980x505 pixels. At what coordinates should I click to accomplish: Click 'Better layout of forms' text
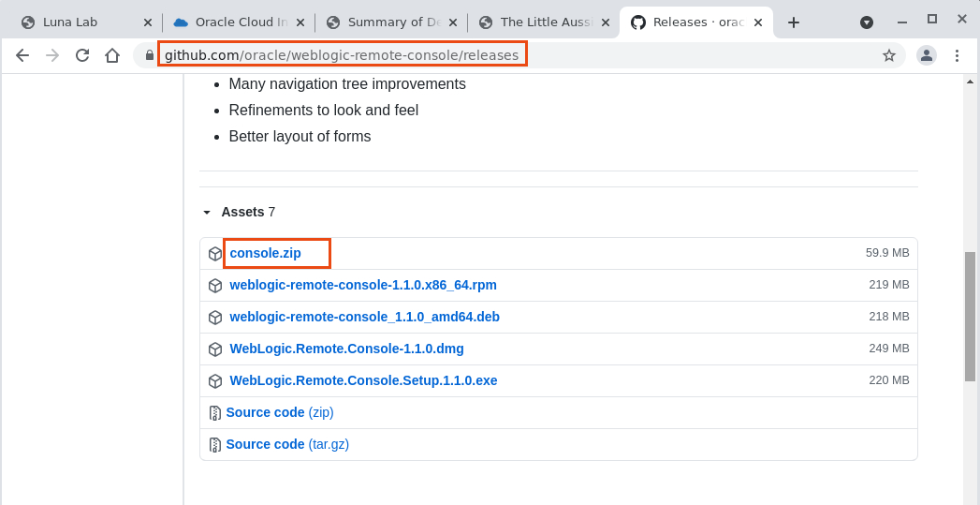(300, 137)
